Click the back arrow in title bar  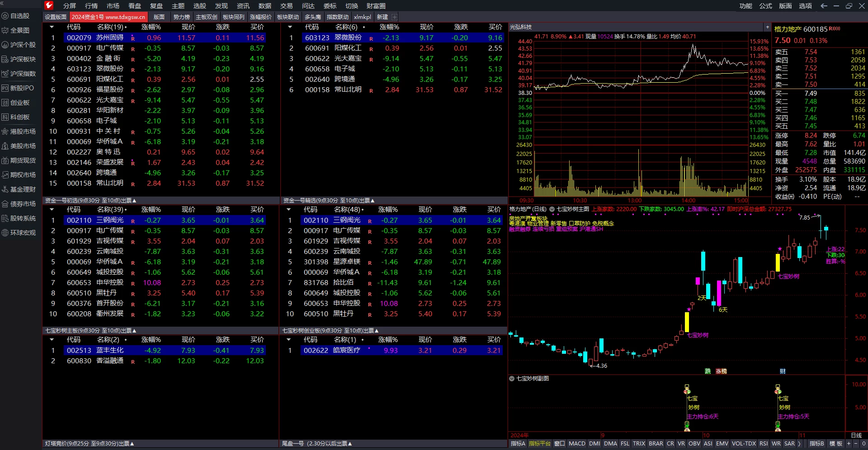(x=824, y=6)
